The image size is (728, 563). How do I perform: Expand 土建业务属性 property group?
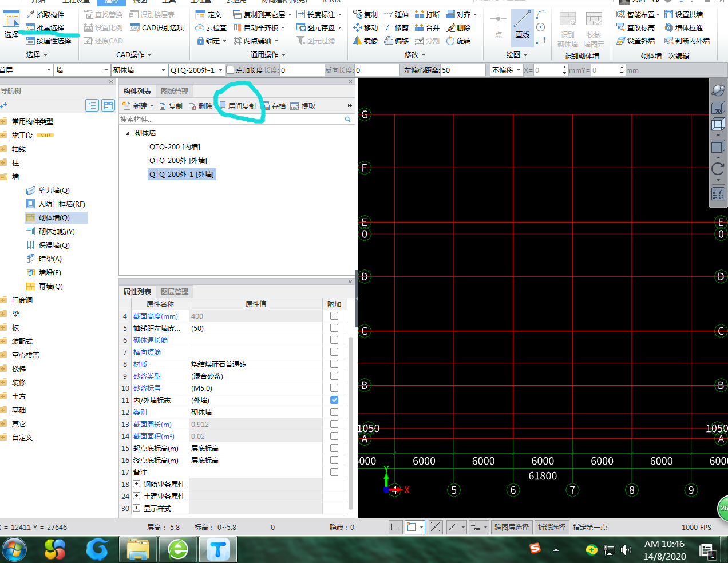point(136,495)
